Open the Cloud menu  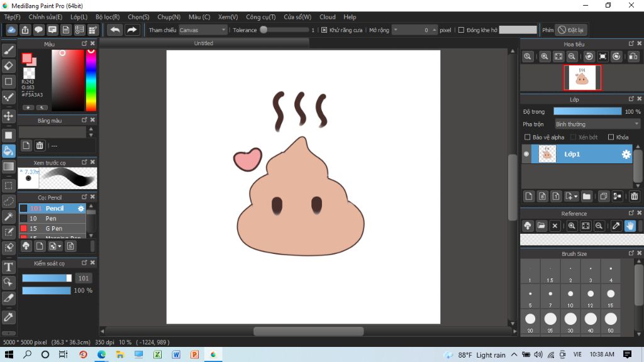[327, 17]
